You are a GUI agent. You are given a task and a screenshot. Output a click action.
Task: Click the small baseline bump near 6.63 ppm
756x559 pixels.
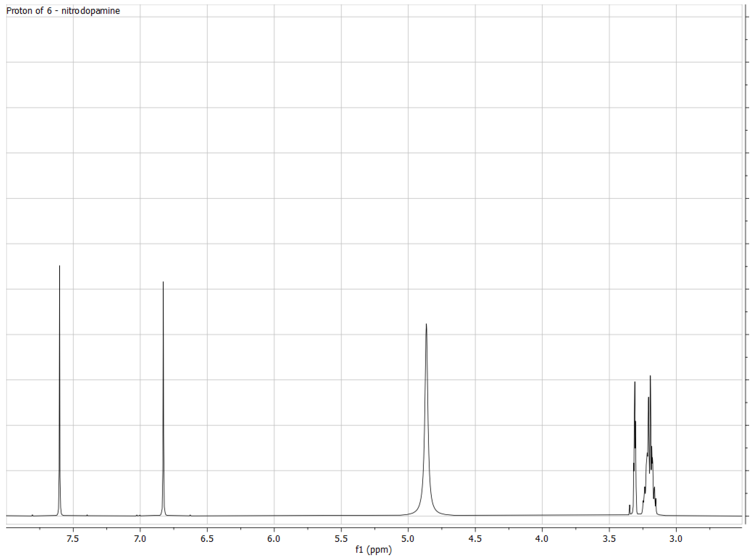(190, 515)
